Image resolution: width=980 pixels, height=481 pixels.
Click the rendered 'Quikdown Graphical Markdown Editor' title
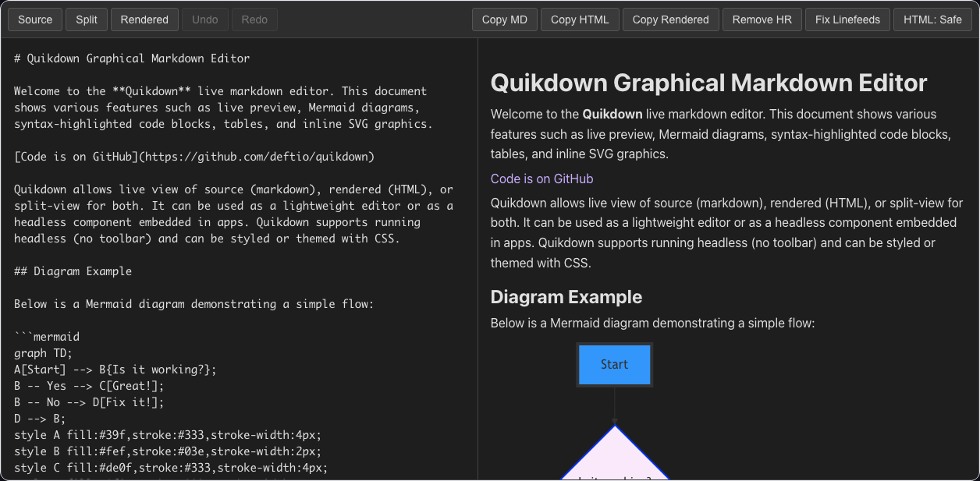(708, 83)
